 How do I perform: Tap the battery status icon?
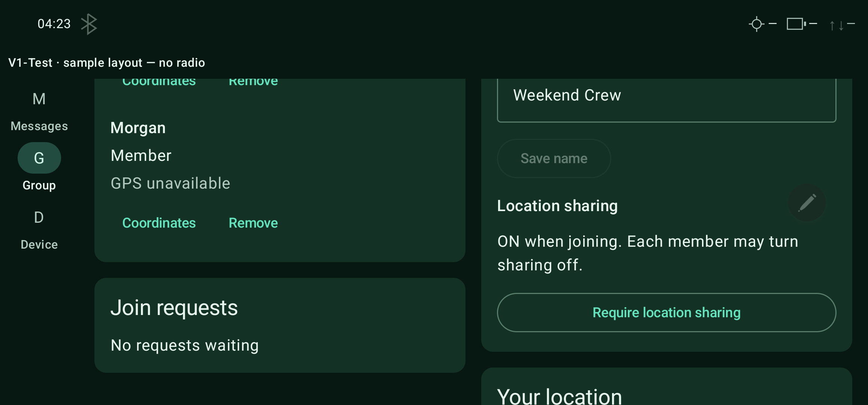click(x=796, y=24)
